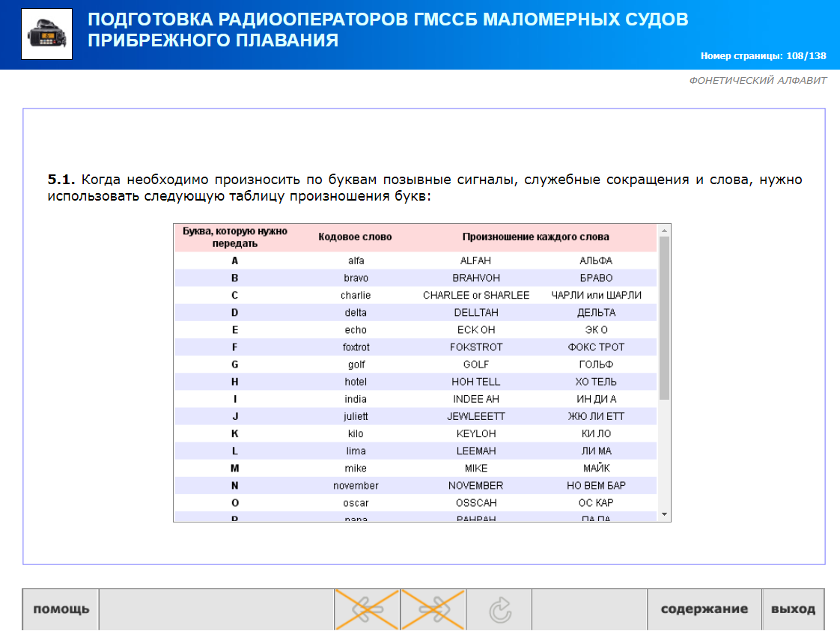Click the CHARLEE or SHARLEE cell
The image size is (840, 631).
tap(475, 295)
